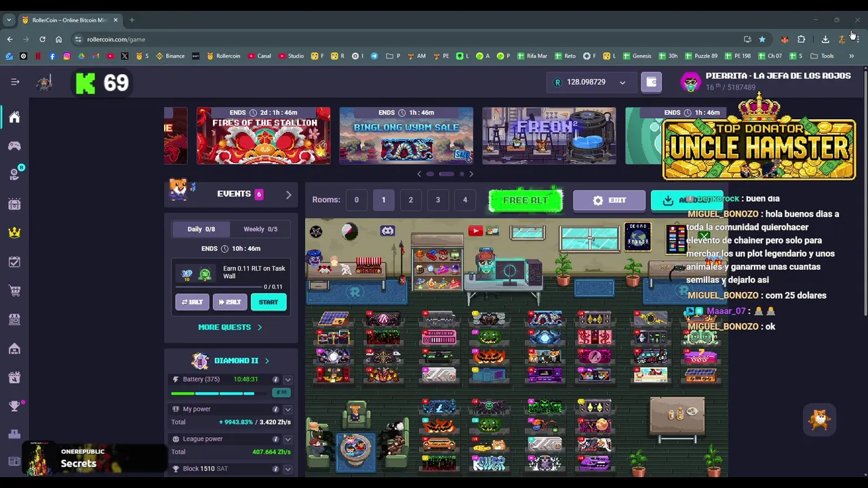Open the Puzzle 89 bookmark
The height and width of the screenshot is (488, 868).
click(701, 56)
